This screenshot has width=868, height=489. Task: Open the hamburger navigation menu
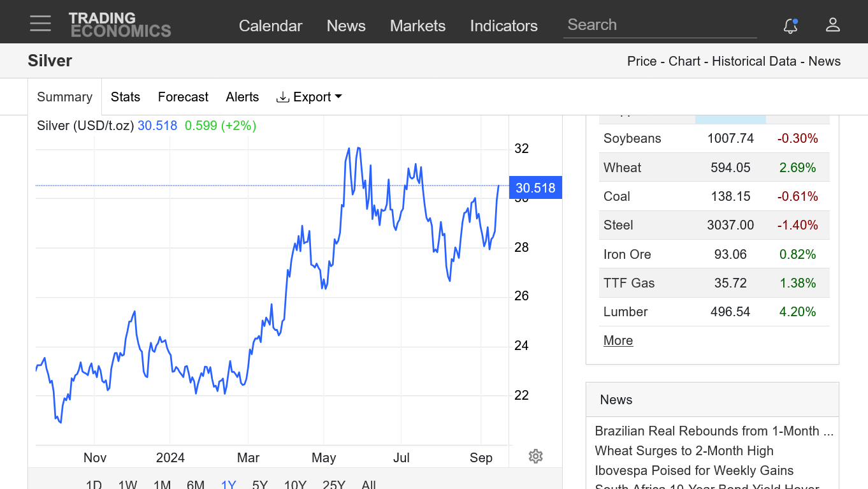pos(40,24)
